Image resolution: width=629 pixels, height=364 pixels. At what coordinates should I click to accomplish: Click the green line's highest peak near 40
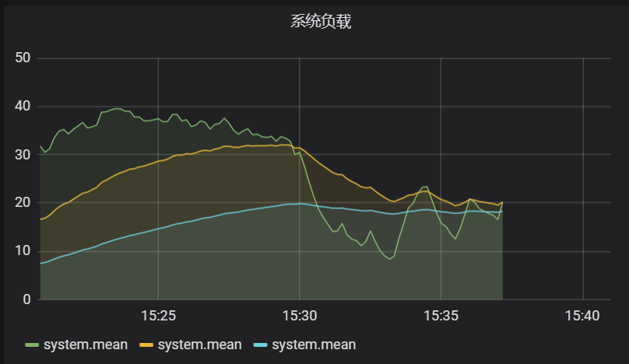pos(117,109)
